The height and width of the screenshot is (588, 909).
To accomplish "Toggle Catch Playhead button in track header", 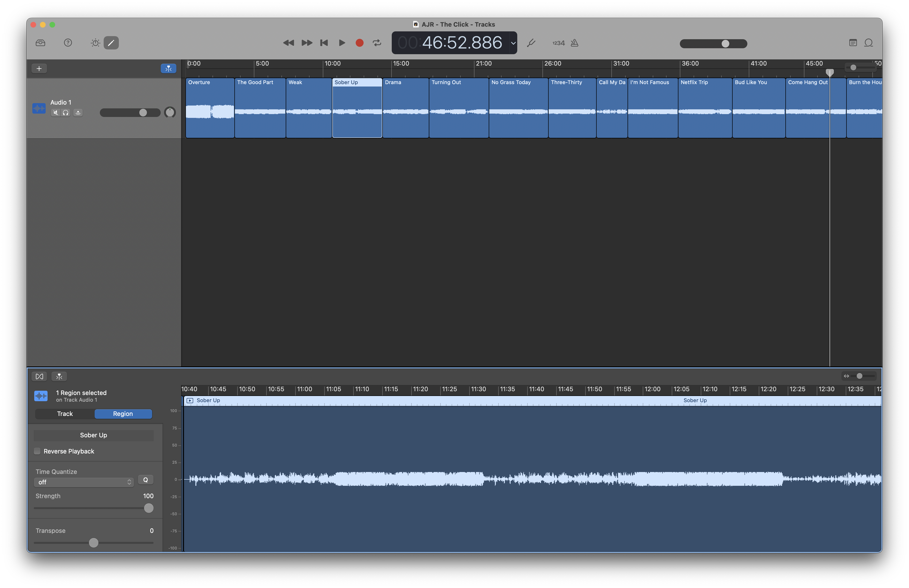I will [x=168, y=68].
